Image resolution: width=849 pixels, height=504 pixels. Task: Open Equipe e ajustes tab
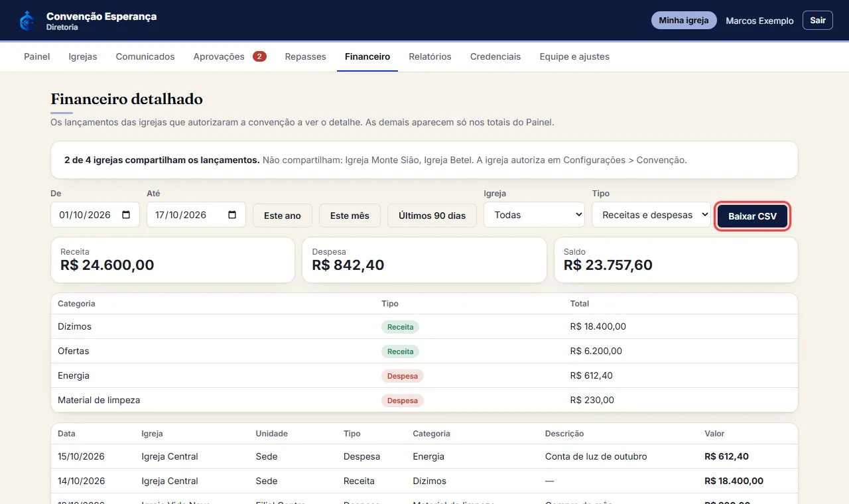tap(574, 56)
